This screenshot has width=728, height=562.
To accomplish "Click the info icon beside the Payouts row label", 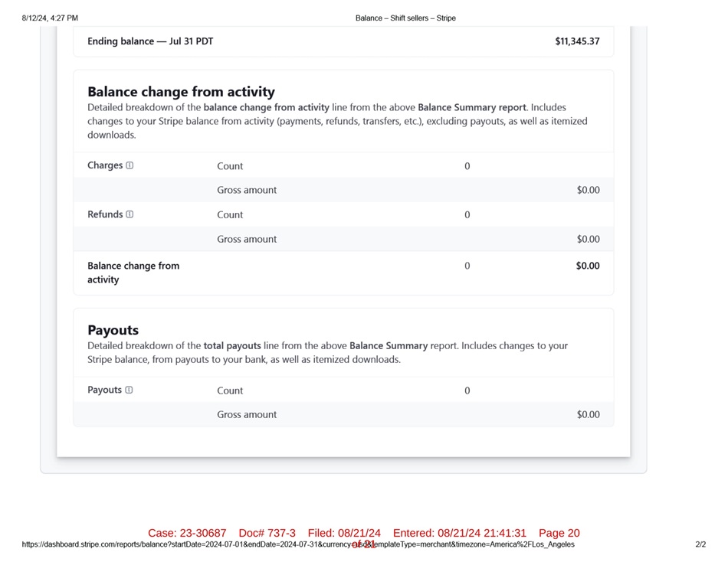I will (x=129, y=390).
